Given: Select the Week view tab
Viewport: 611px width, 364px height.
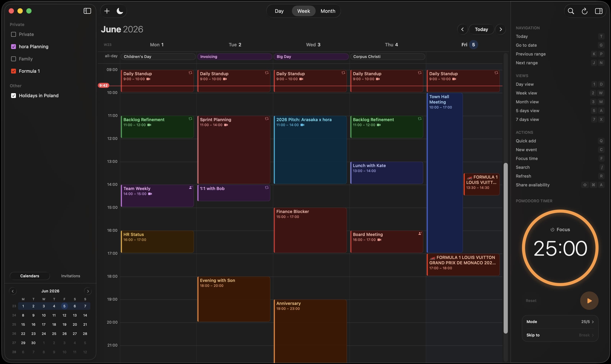Looking at the screenshot, I should coord(304,11).
